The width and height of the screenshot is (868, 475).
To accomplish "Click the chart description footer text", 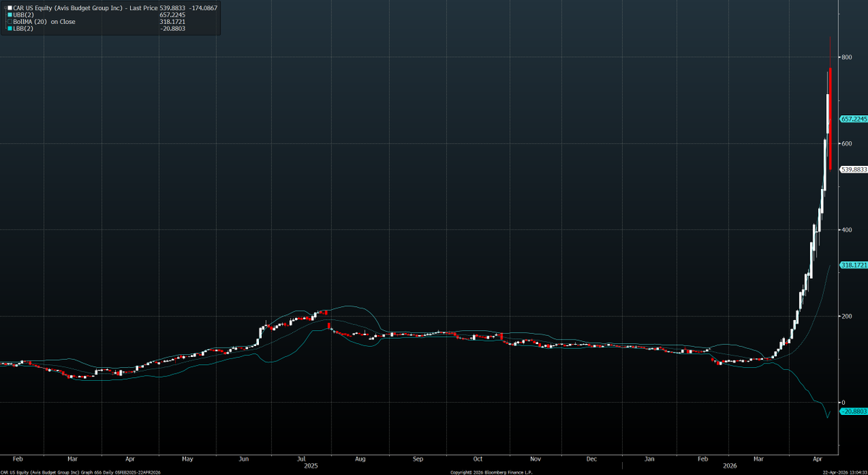I will pos(80,472).
